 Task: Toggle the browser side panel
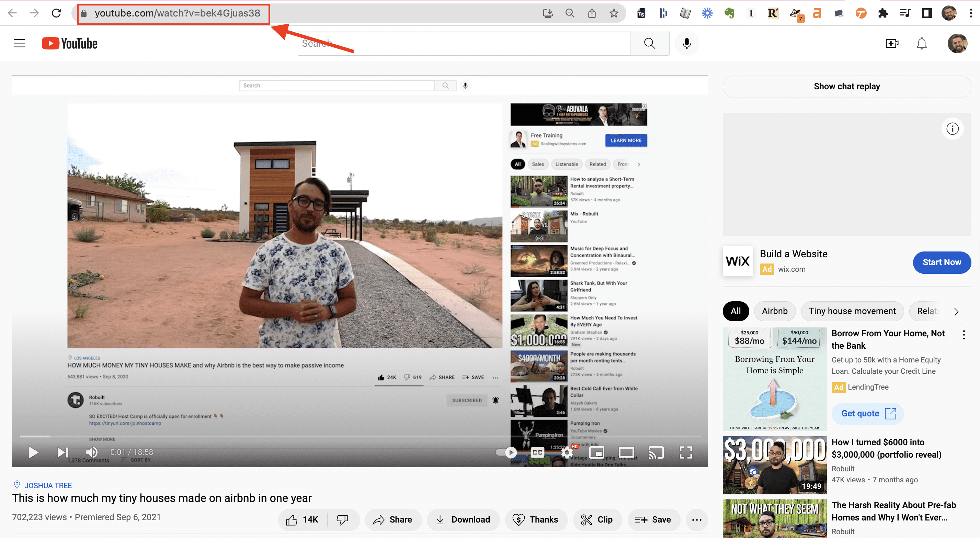(x=927, y=13)
